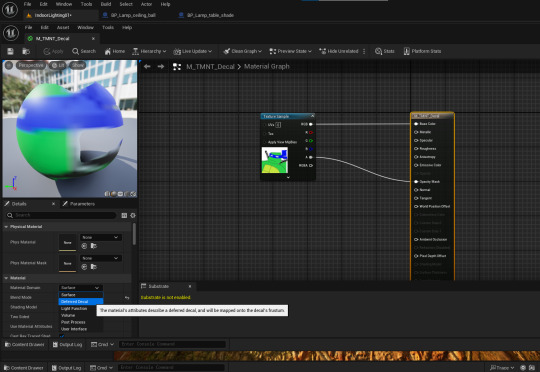Choose Light Function material domain
Image resolution: width=540 pixels, height=372 pixels.
pyautogui.click(x=81, y=309)
